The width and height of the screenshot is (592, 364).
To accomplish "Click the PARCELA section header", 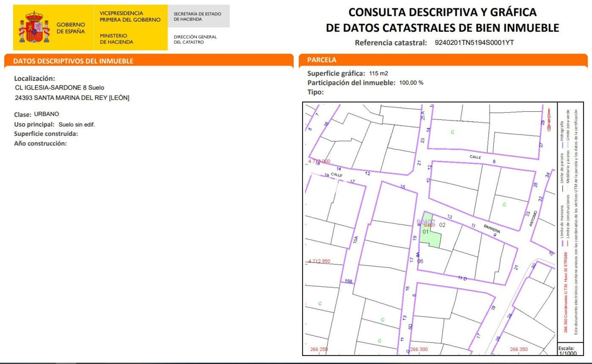I will (x=321, y=60).
